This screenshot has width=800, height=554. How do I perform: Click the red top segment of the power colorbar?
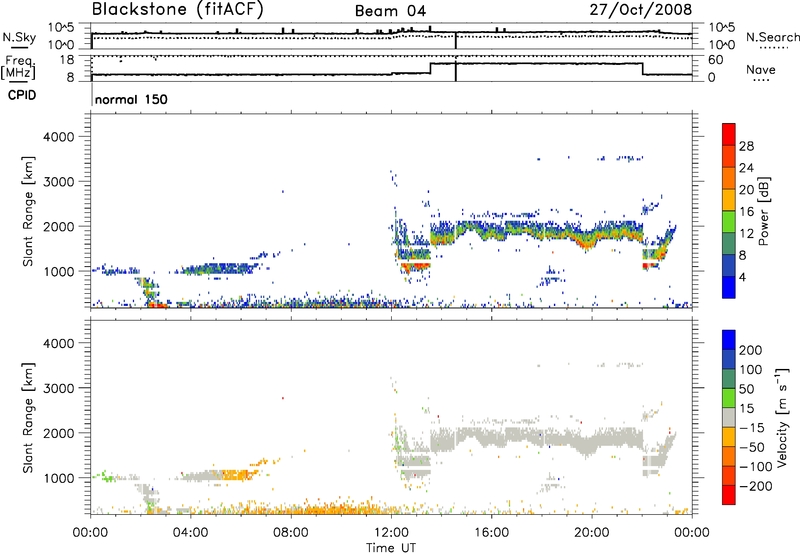pos(729,134)
